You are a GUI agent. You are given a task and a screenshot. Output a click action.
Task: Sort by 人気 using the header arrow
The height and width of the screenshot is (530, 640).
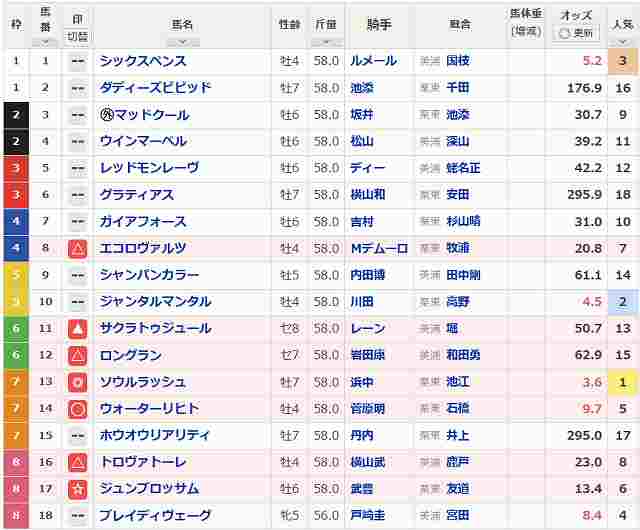click(x=622, y=42)
